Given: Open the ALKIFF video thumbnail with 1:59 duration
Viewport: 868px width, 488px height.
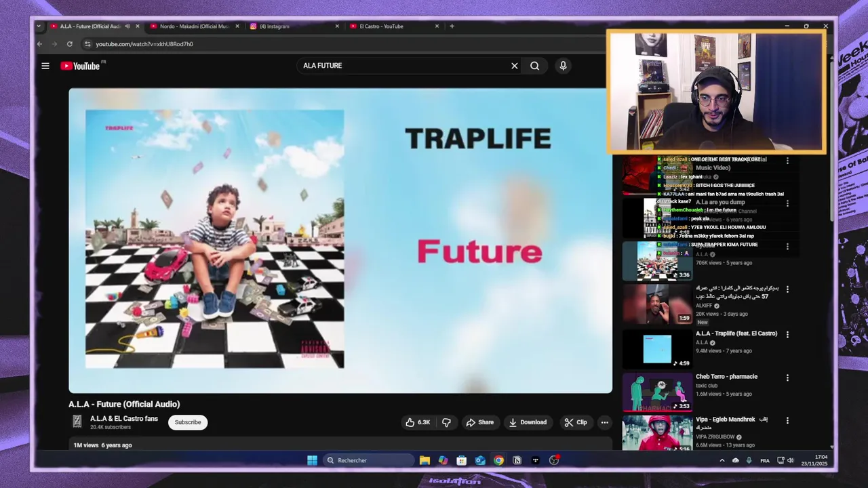Looking at the screenshot, I should tap(658, 304).
